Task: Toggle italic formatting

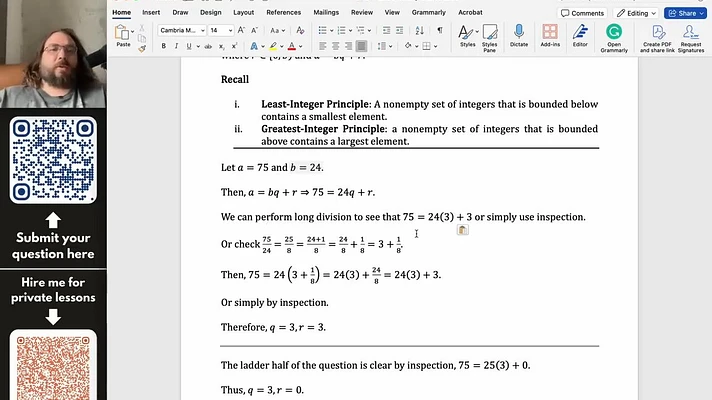Action: [176, 46]
